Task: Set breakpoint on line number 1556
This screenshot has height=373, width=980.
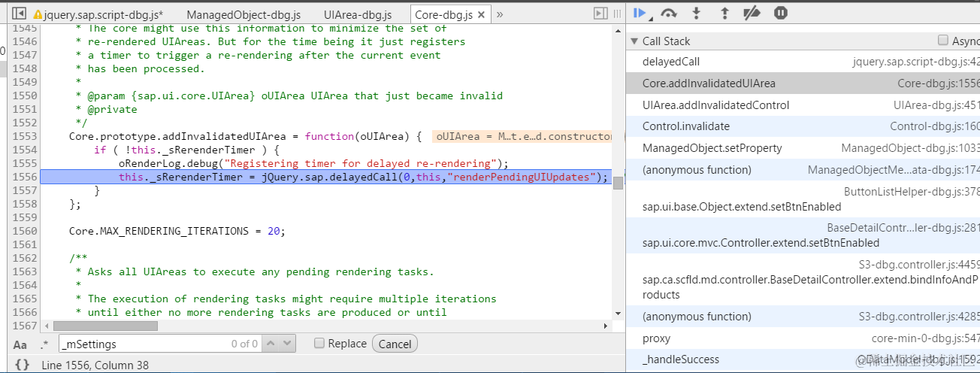Action: click(23, 177)
